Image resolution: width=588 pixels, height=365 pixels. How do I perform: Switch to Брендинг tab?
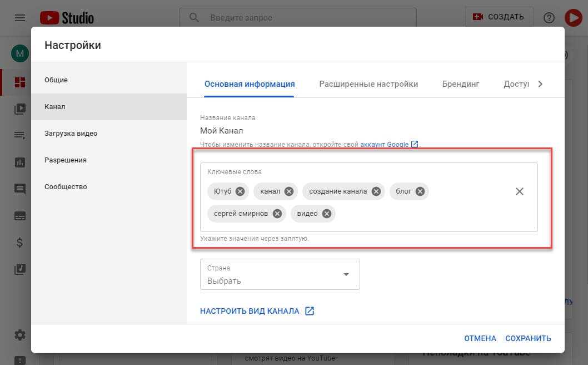point(461,84)
